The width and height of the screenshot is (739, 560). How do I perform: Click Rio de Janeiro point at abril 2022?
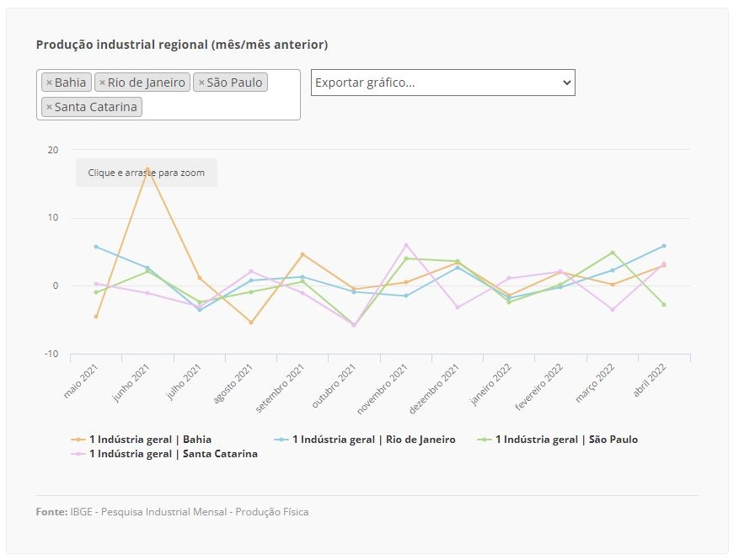(x=664, y=246)
